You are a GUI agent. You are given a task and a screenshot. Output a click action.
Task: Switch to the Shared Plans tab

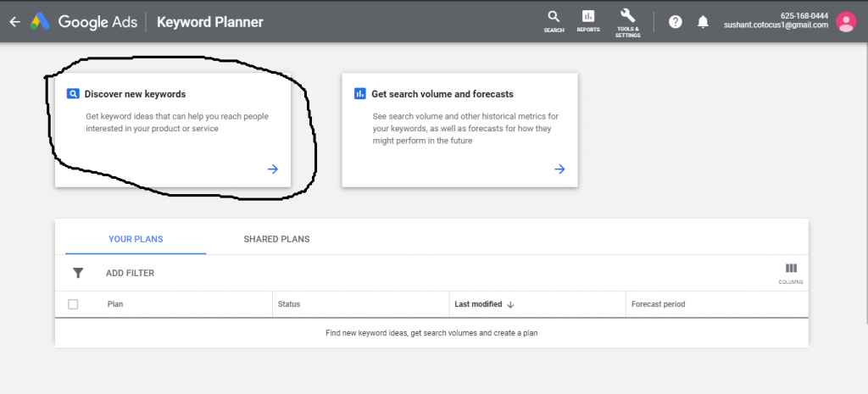(276, 239)
